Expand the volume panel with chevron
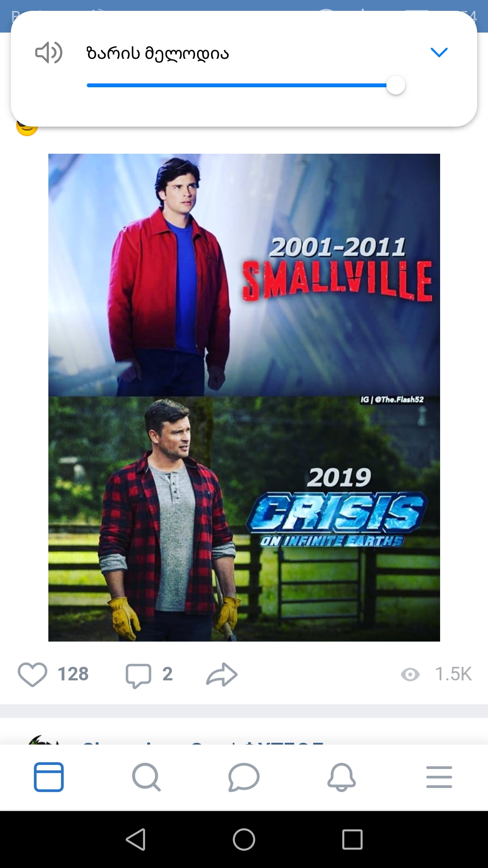 [439, 52]
